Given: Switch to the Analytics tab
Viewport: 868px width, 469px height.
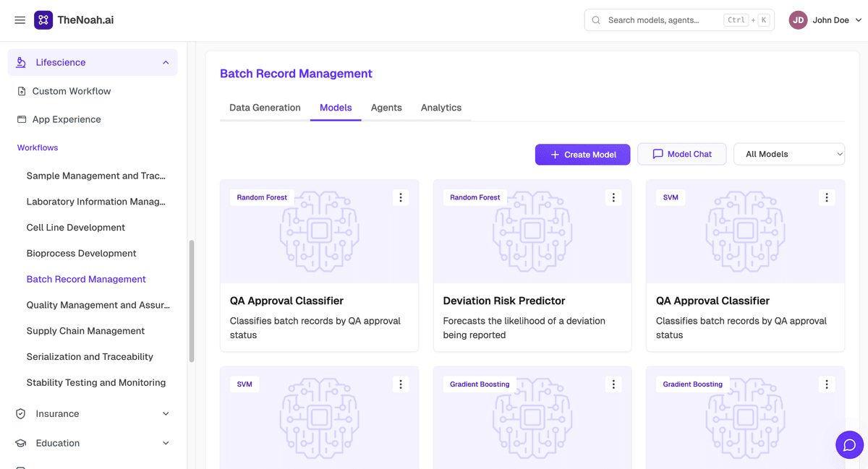Looking at the screenshot, I should pos(441,108).
